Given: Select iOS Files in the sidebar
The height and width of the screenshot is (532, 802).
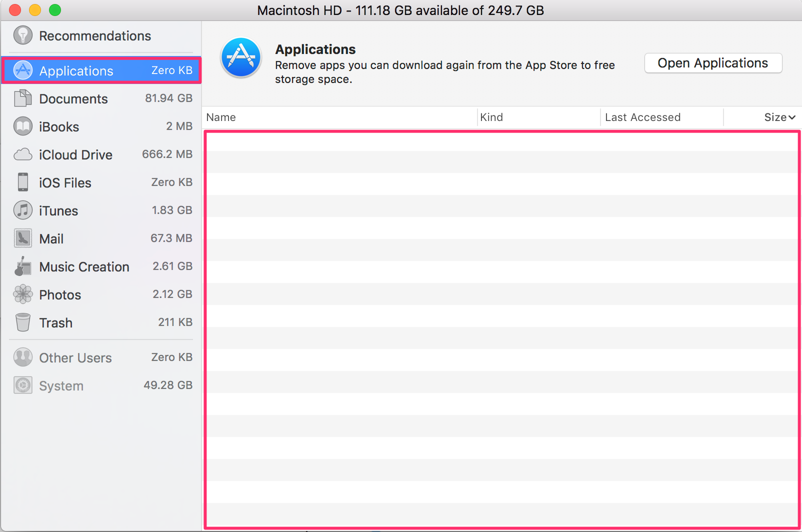Looking at the screenshot, I should (x=101, y=182).
